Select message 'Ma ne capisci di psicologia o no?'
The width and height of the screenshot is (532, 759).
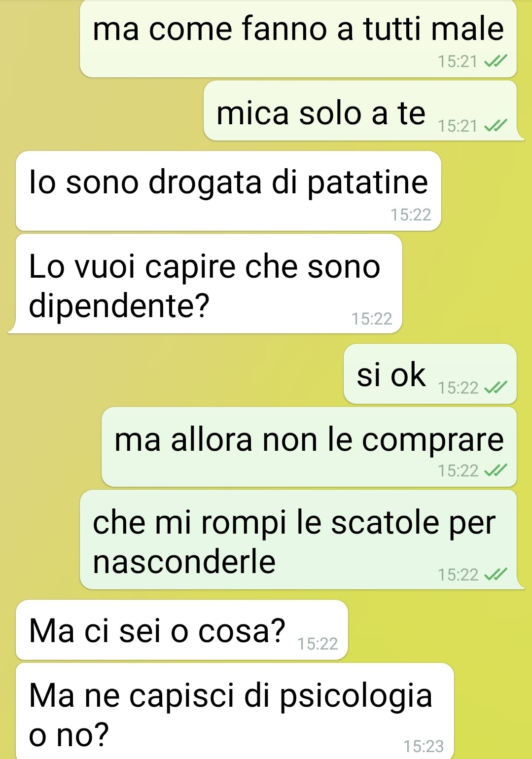(x=235, y=711)
